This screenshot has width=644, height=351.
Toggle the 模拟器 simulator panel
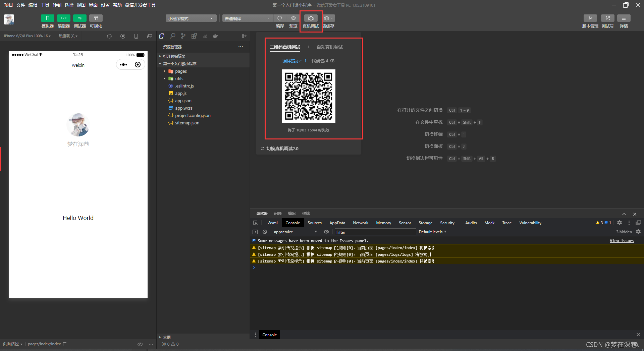(x=48, y=18)
